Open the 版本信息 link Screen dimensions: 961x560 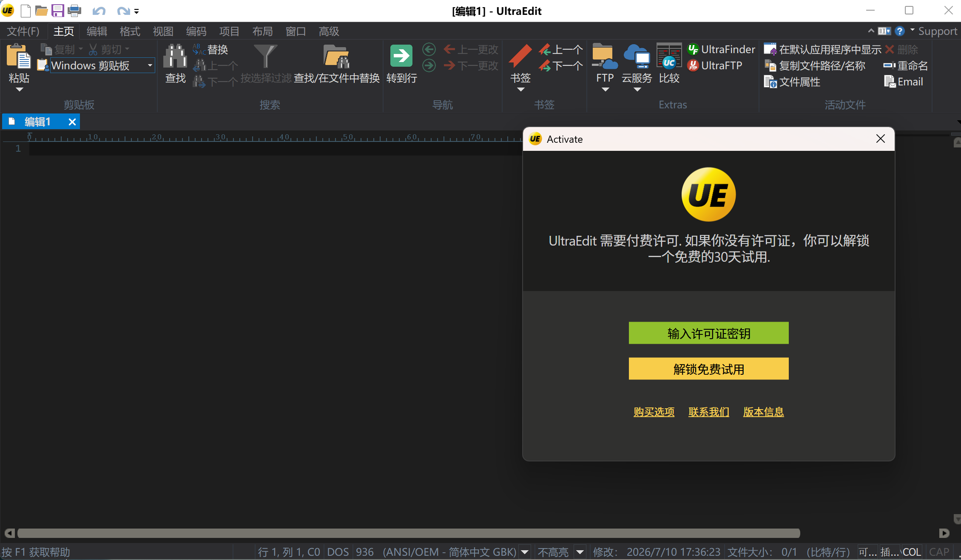[763, 412]
